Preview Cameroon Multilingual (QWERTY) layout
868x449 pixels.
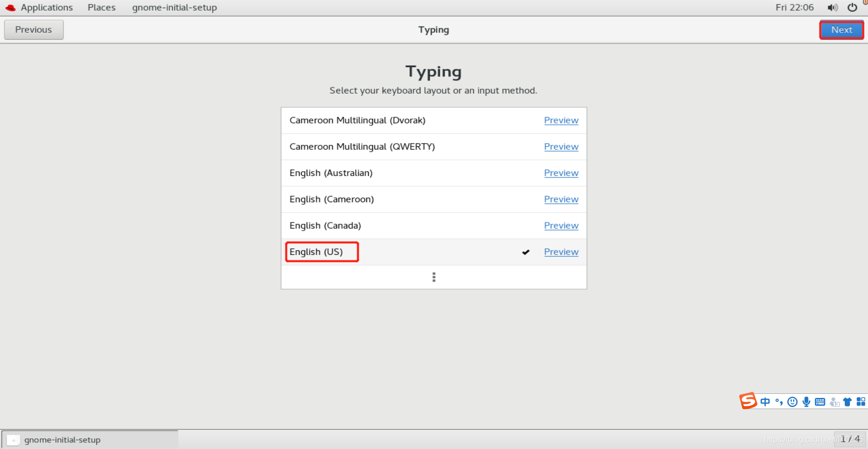tap(561, 147)
